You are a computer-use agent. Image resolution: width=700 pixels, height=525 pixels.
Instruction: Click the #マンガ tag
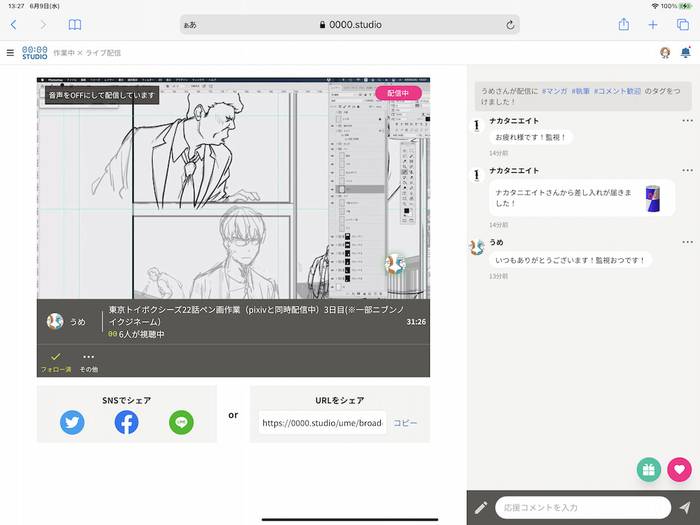click(554, 91)
